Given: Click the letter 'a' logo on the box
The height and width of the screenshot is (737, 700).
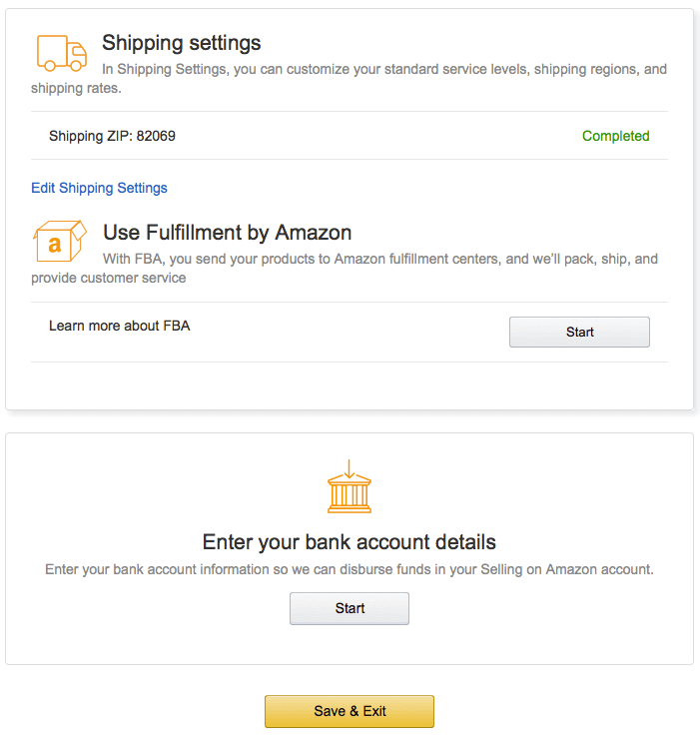Looking at the screenshot, I should point(55,245).
